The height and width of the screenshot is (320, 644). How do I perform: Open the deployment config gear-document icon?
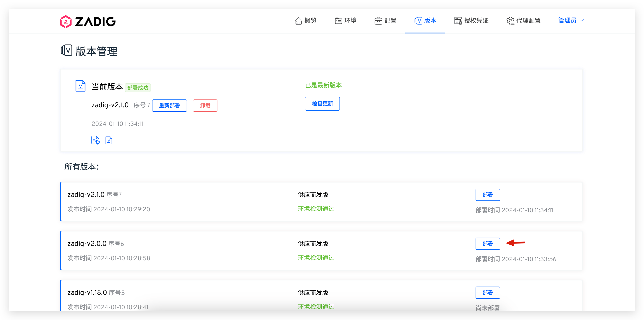pos(96,140)
